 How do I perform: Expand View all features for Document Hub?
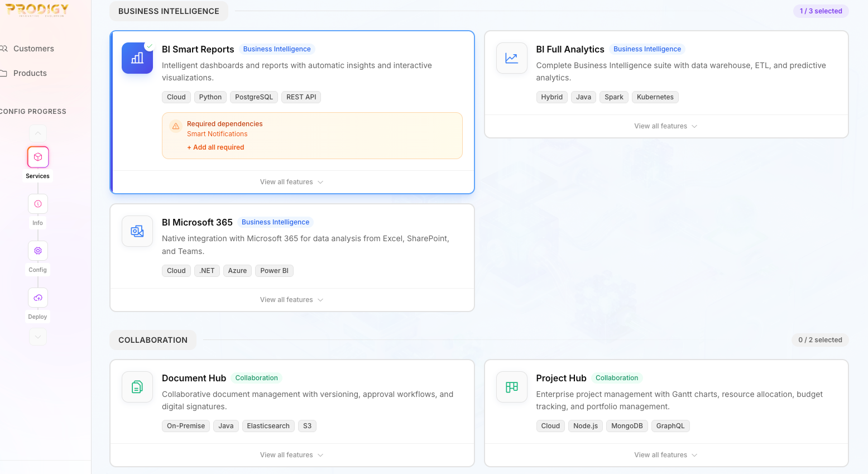291,455
